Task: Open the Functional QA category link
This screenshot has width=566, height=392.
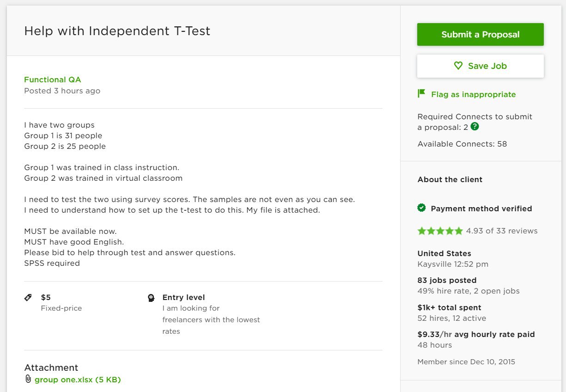Action: 53,80
